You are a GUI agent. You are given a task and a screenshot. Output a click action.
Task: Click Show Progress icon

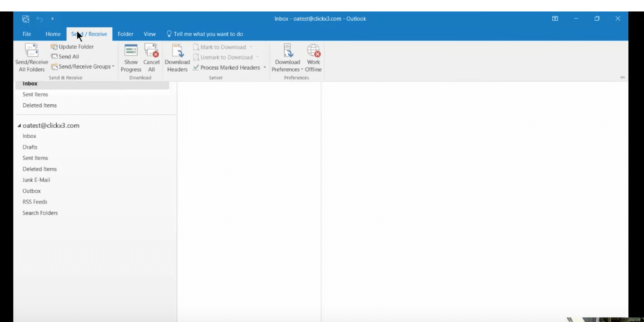131,50
